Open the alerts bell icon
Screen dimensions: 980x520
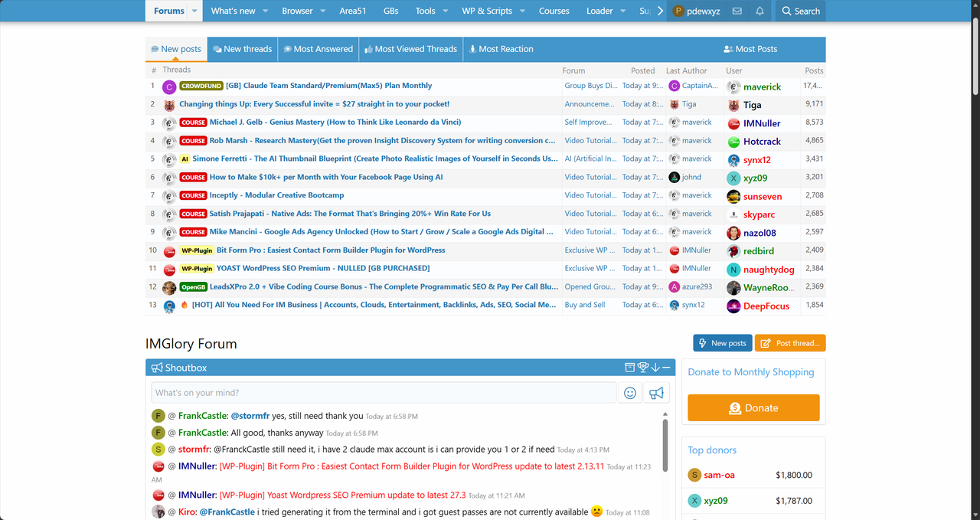tap(759, 11)
